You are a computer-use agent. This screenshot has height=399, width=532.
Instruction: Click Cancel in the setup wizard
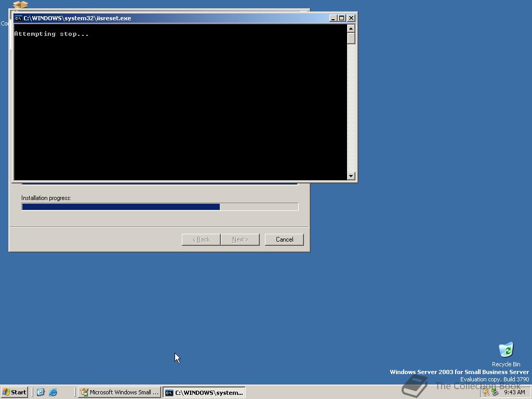click(x=284, y=240)
